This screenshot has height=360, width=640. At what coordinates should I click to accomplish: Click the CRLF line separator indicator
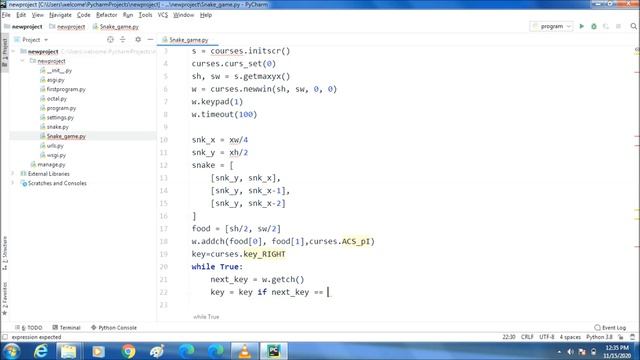[x=527, y=337]
